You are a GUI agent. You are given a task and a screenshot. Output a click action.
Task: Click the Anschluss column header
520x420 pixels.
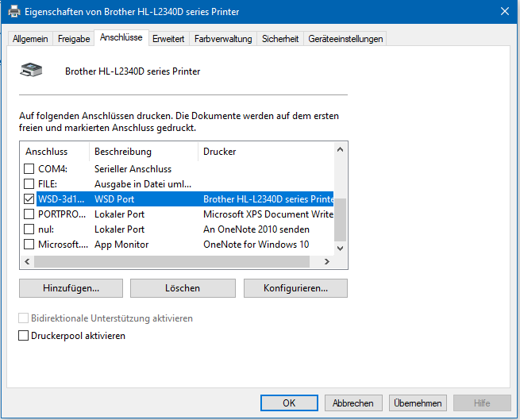(55, 152)
